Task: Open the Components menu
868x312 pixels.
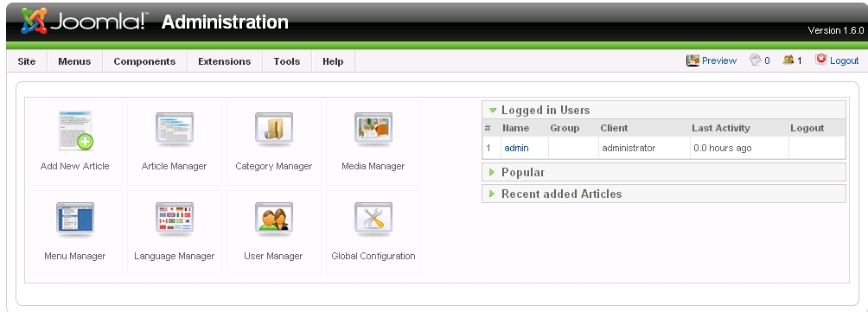Action: click(x=144, y=61)
